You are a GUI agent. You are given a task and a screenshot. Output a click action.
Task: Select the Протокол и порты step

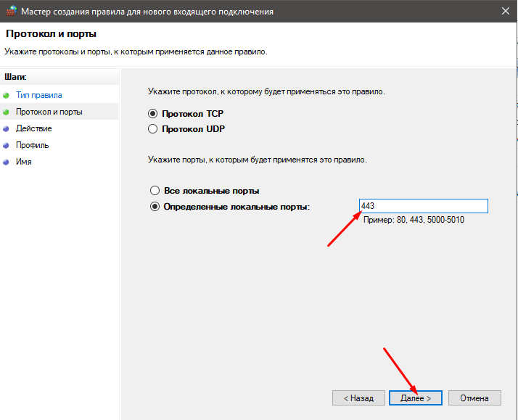49,112
